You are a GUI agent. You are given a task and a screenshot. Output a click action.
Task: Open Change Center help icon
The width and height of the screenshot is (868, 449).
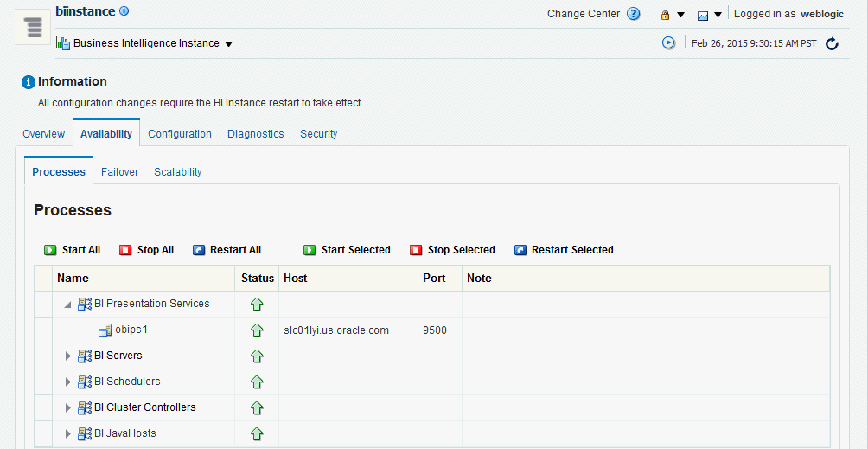(x=634, y=14)
